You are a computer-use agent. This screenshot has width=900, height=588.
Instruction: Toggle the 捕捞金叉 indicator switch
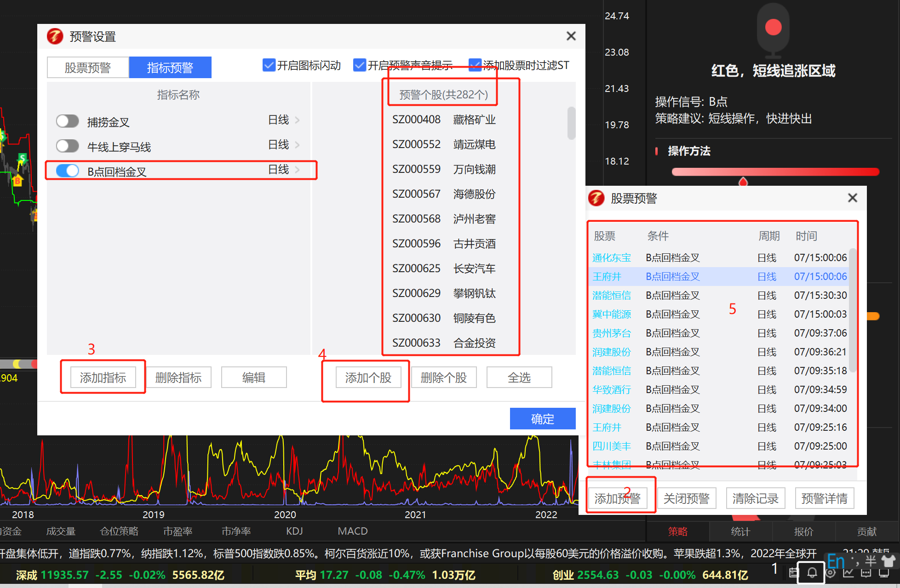[x=68, y=121]
